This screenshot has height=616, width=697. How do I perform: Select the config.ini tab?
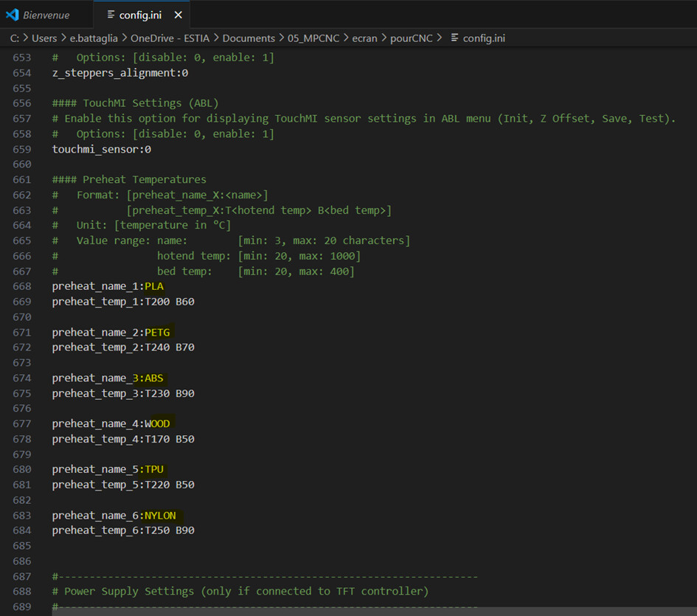coord(140,15)
